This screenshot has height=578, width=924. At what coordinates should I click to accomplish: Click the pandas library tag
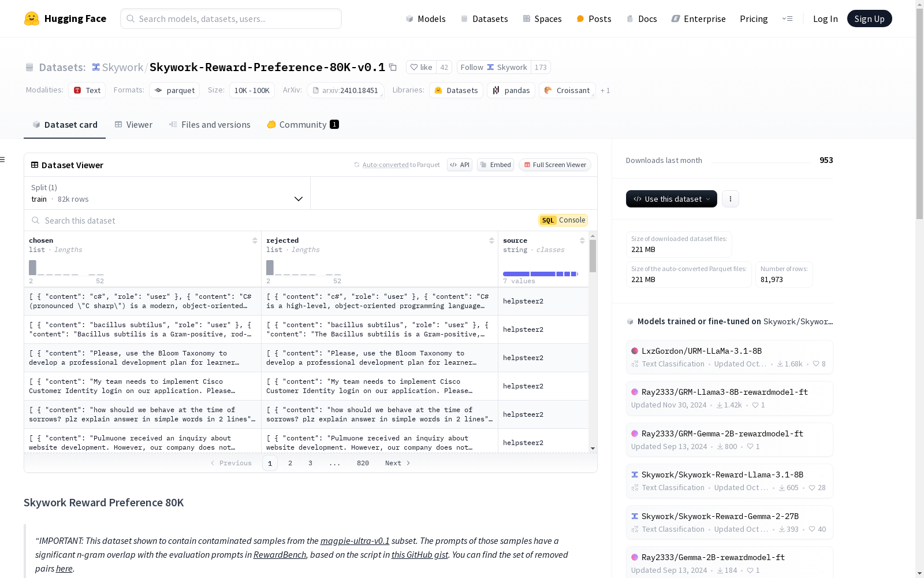(511, 90)
